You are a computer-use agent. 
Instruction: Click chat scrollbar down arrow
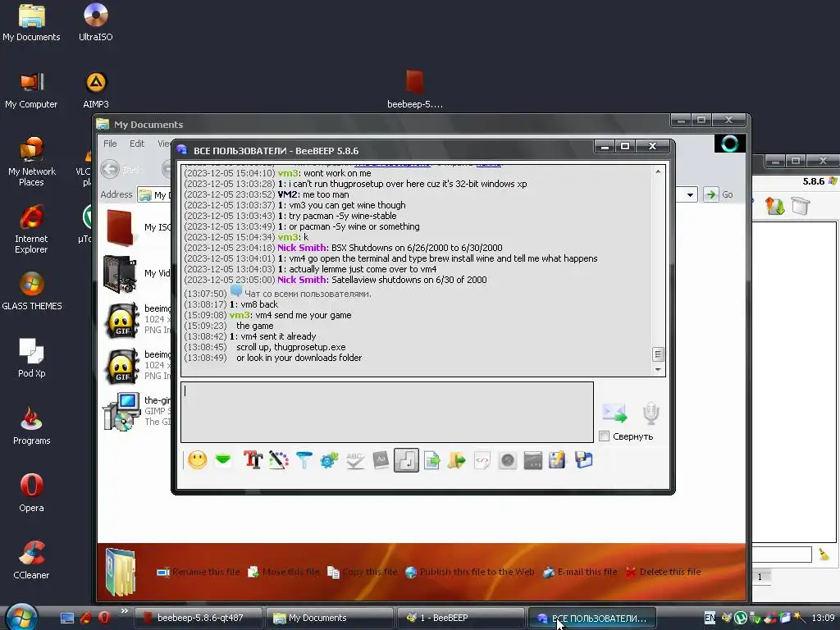(658, 370)
